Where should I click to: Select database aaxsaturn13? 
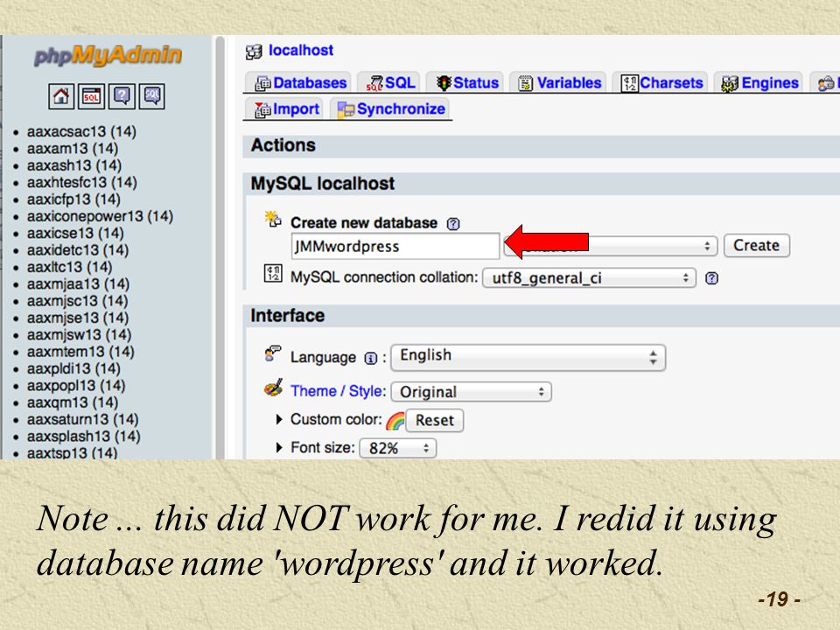coord(83,419)
